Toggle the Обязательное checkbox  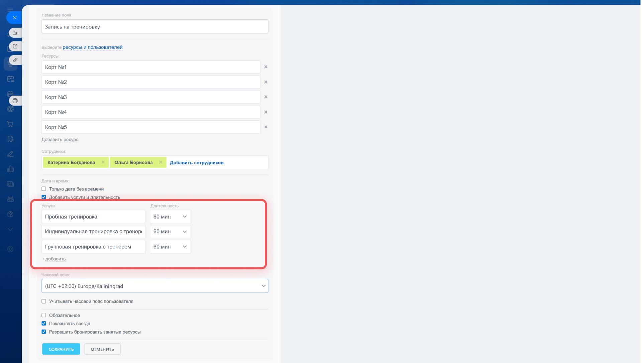coord(44,315)
